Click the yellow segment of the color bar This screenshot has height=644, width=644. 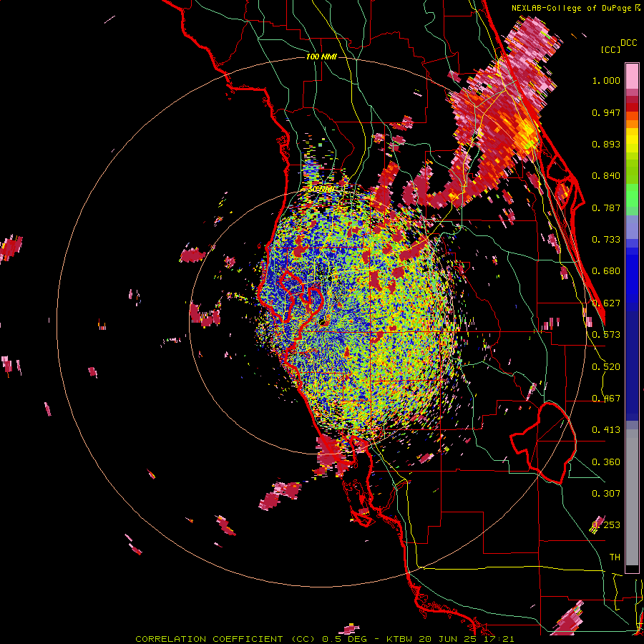pyautogui.click(x=632, y=141)
